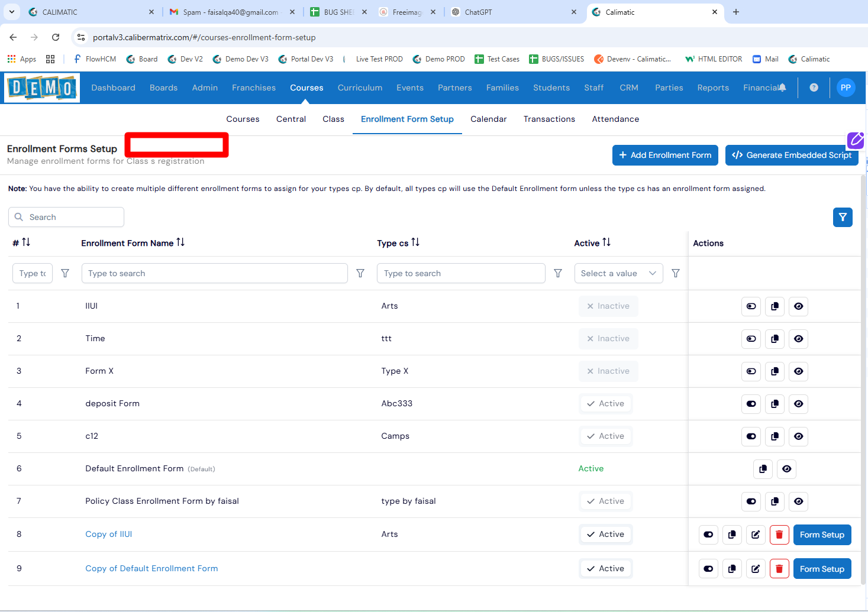Duplicate Copy of Default Enrollment Form
This screenshot has height=612, width=868.
pyautogui.click(x=732, y=569)
